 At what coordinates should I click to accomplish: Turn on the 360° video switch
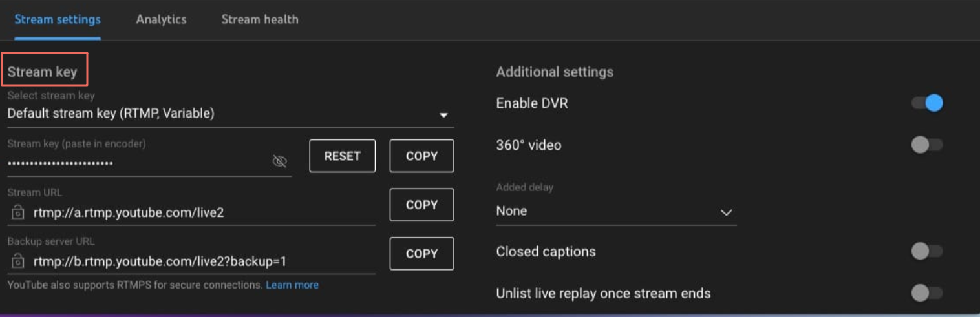point(927,145)
